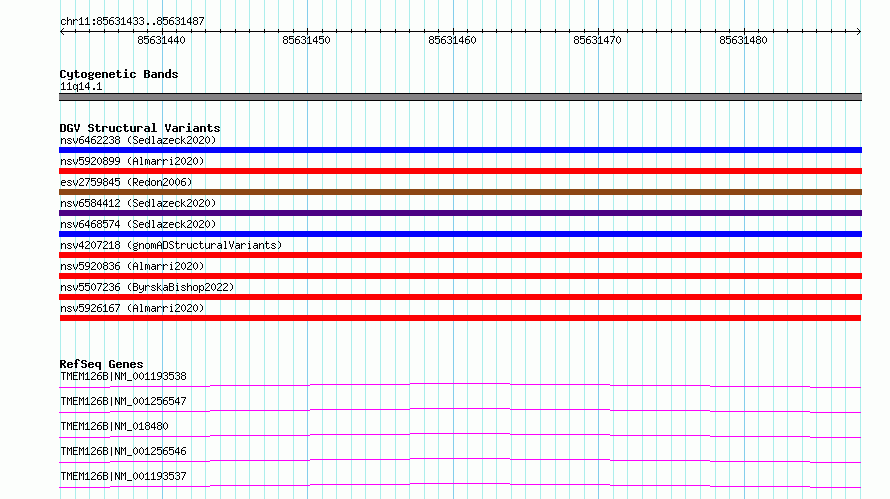Open the DGV Structural Variants track heading

140,128
